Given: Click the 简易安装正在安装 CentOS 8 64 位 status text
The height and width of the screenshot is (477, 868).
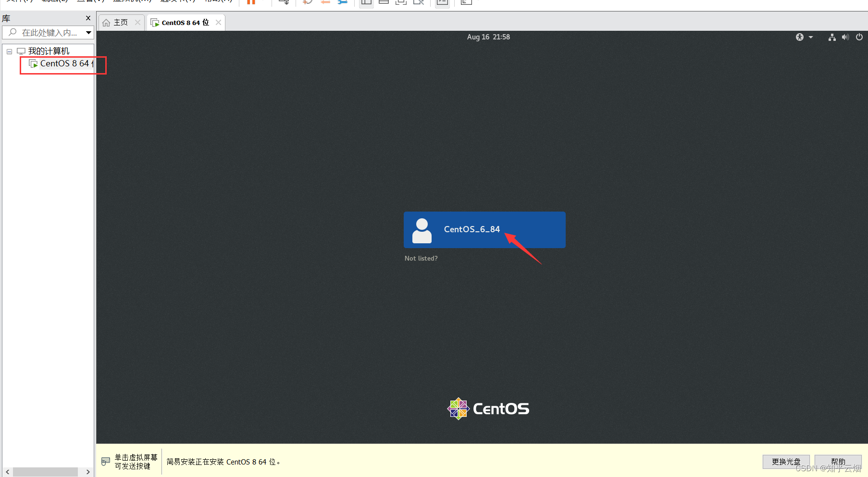Looking at the screenshot, I should point(223,462).
